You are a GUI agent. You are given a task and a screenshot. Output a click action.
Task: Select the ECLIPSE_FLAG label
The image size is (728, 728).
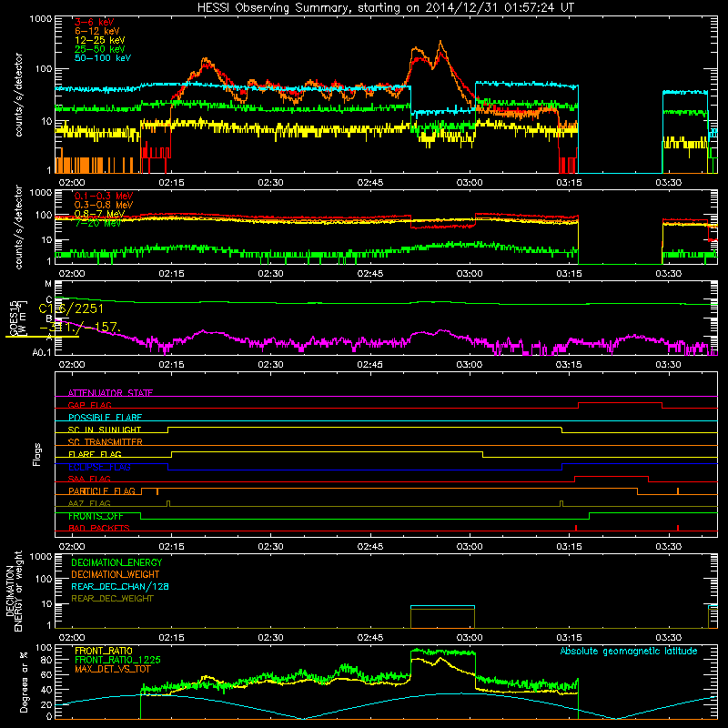pyautogui.click(x=99, y=467)
